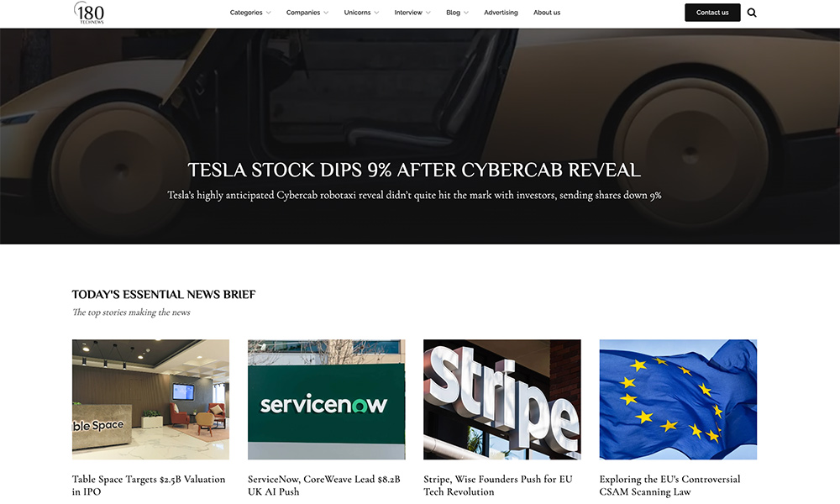The image size is (840, 504).
Task: Expand the Blog menu
Action: (457, 13)
